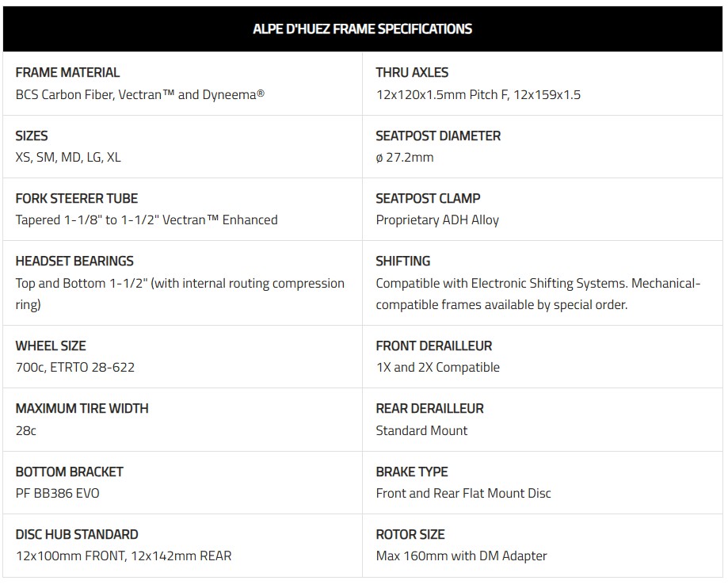
Task: Select the 700c, ETRTO 28-622 wheel size value
Action: coord(75,368)
